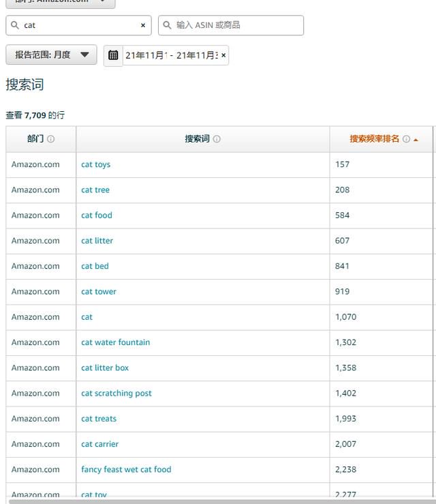
Task: Select rank value 584 in cat food row
Action: (342, 215)
